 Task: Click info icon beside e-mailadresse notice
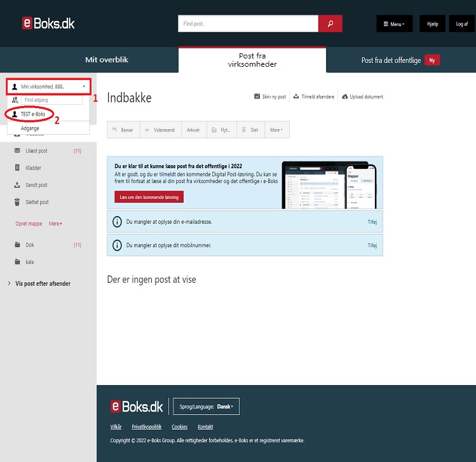tap(117, 222)
